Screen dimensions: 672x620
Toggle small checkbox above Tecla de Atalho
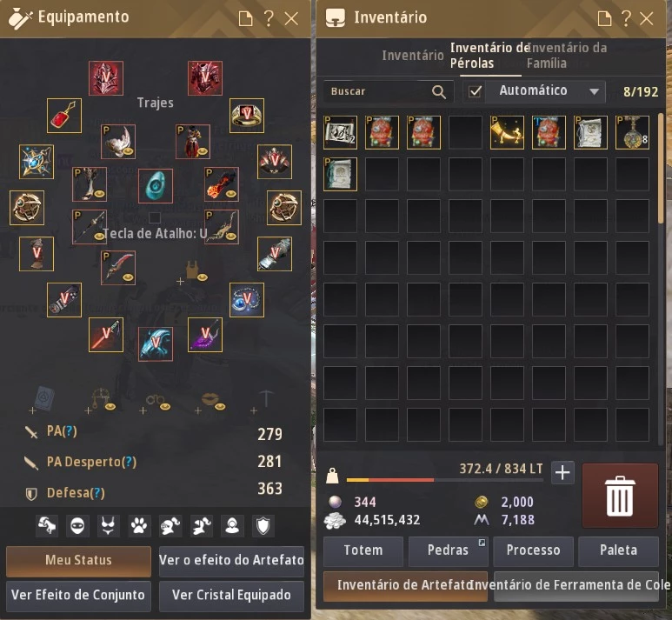(155, 217)
